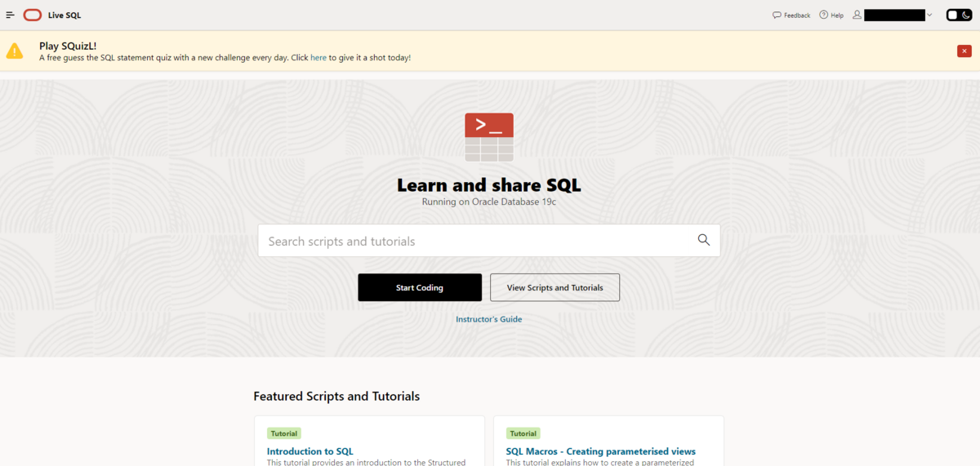Click 'Running on Oracle Database 19c' text
980x466 pixels.
tap(489, 202)
